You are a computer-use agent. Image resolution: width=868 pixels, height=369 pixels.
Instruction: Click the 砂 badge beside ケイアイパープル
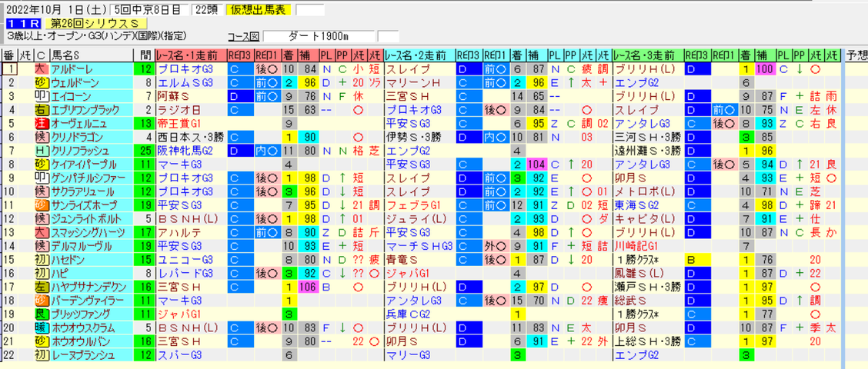41,165
